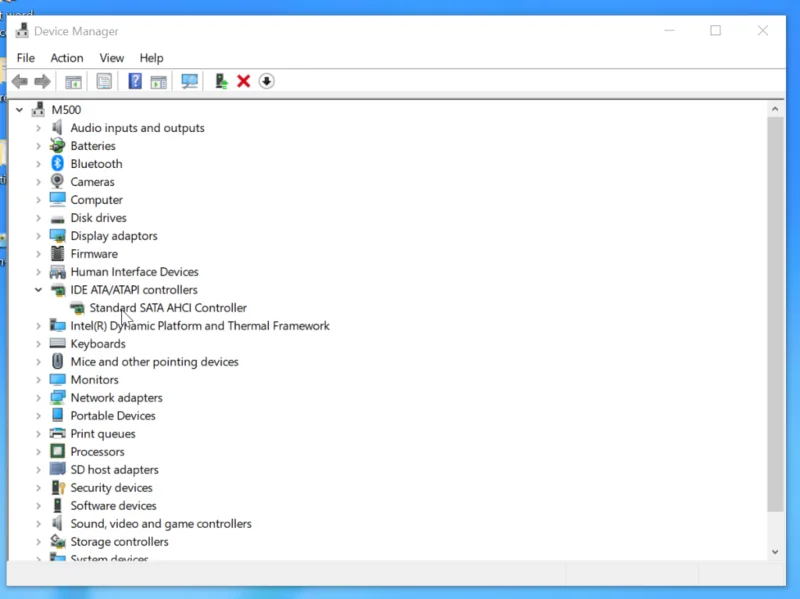Click the Standard SATA AHCI Controller icon
Viewport: 800px width, 599px height.
pyautogui.click(x=77, y=308)
